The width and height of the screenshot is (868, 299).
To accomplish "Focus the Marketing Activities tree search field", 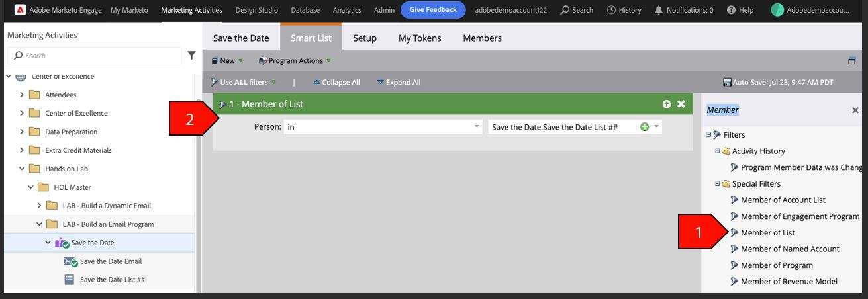I will coord(95,56).
